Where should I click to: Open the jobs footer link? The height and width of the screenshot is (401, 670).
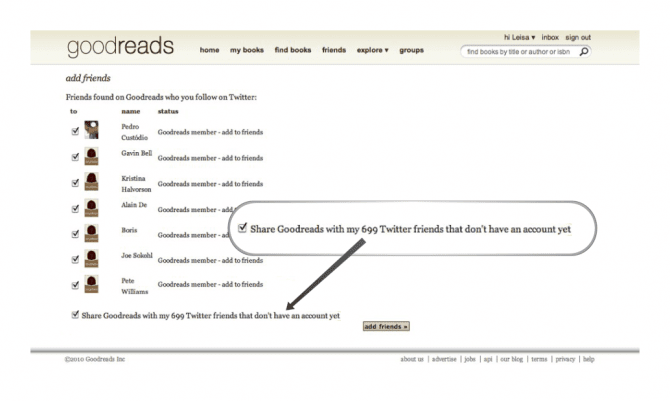470,359
